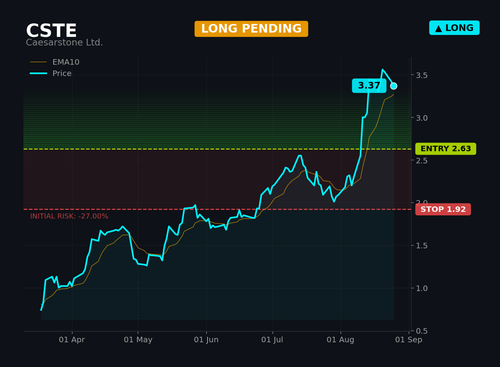Click the 0.5 price axis label
Viewport: 500px width, 367px height.
pos(422,331)
